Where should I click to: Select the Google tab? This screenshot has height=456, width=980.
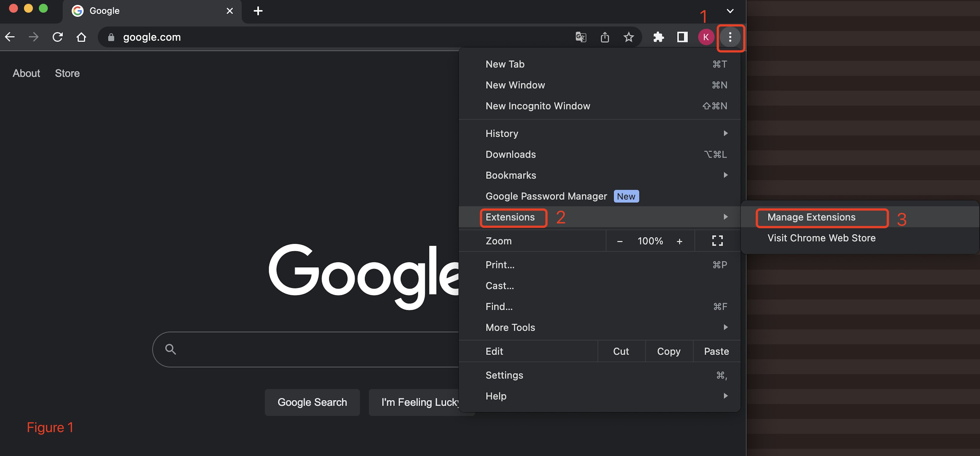[152, 11]
